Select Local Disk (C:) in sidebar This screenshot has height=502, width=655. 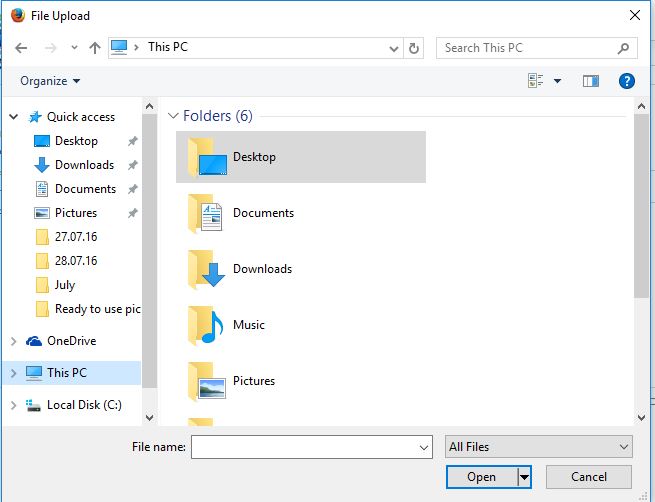point(82,405)
